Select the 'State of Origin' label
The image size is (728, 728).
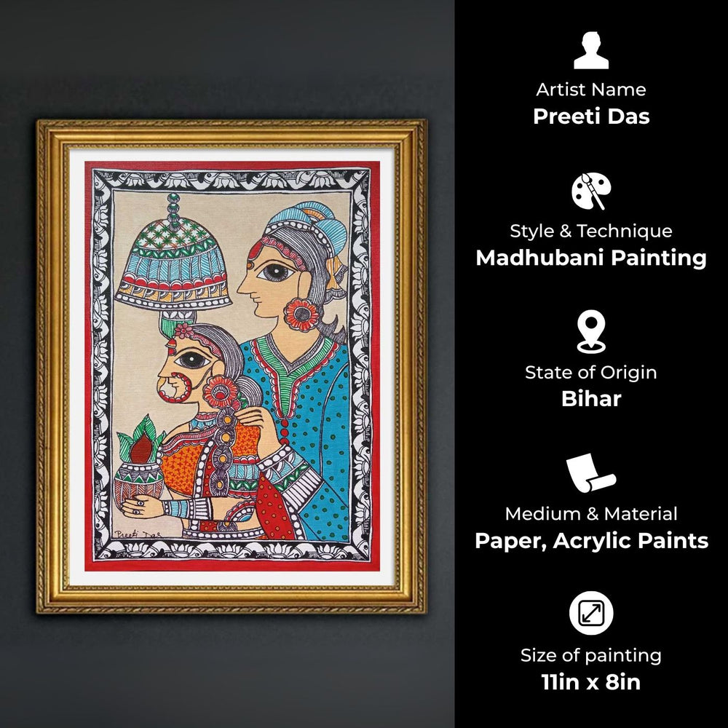pyautogui.click(x=591, y=372)
